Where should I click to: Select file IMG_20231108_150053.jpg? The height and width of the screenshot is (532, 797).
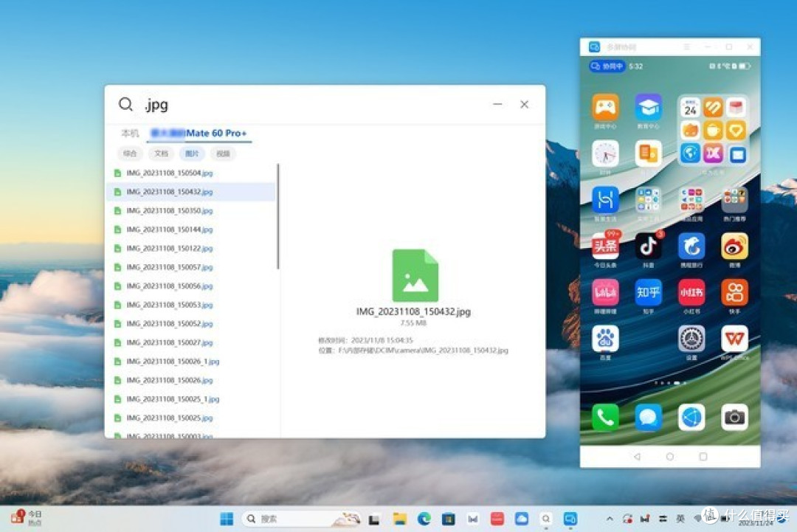190,305
